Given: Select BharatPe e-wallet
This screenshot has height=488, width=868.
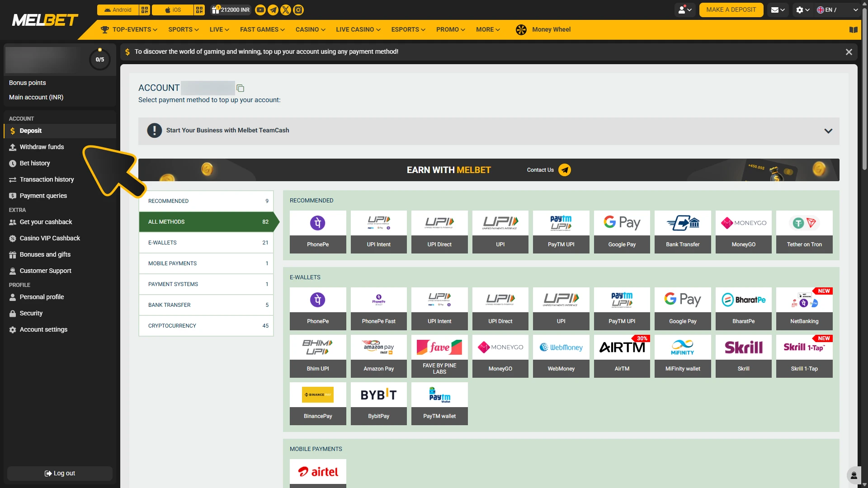Looking at the screenshot, I should (x=744, y=309).
